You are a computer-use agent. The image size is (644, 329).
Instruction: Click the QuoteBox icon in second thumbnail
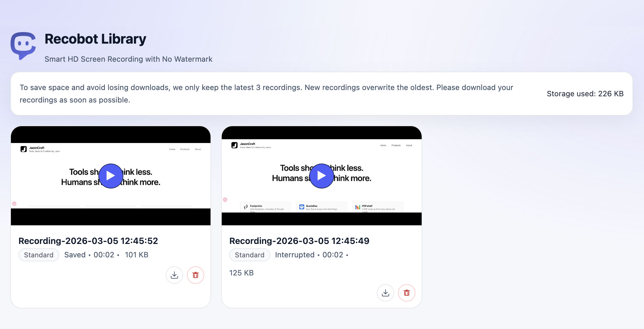click(x=301, y=207)
